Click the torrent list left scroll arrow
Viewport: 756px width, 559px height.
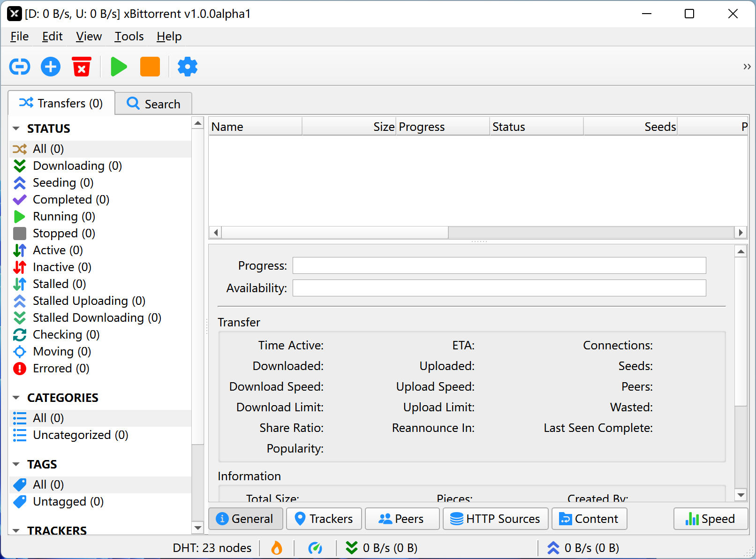(x=216, y=233)
